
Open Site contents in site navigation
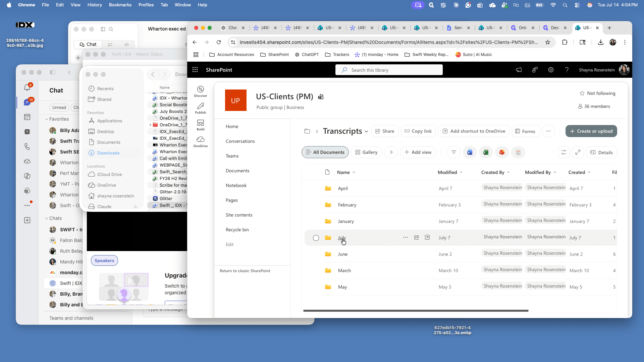[239, 215]
